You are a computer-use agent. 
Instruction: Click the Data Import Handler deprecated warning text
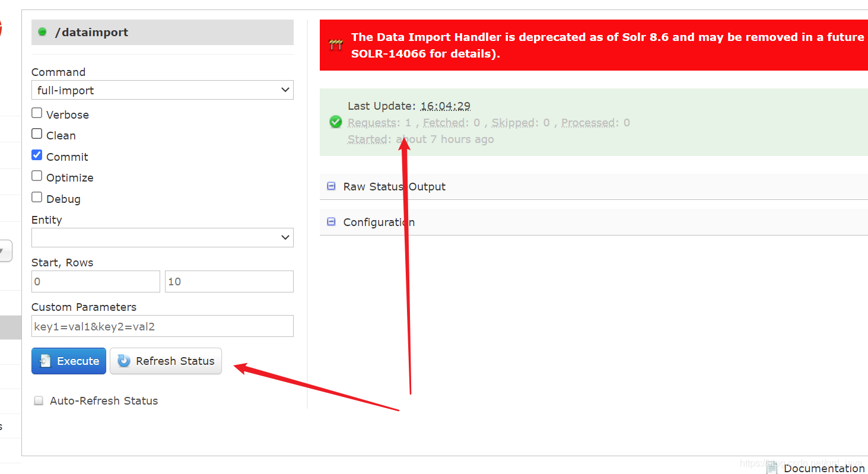tap(608, 45)
